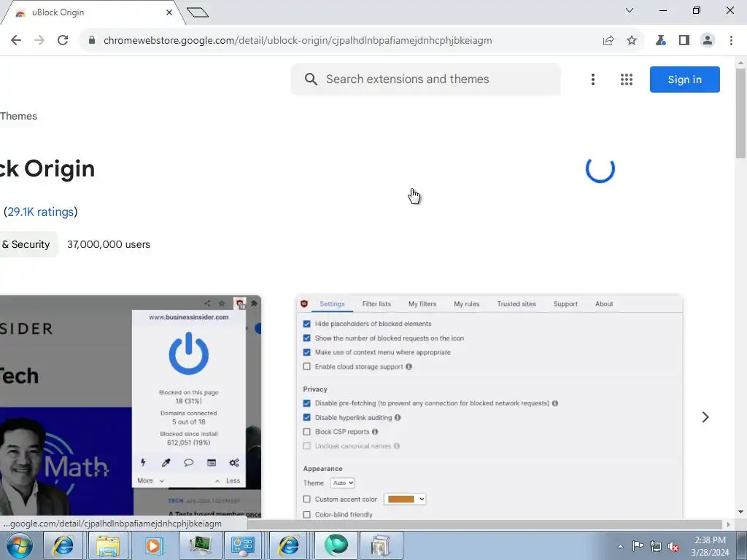Show hidden tray icons arrow

[x=620, y=546]
